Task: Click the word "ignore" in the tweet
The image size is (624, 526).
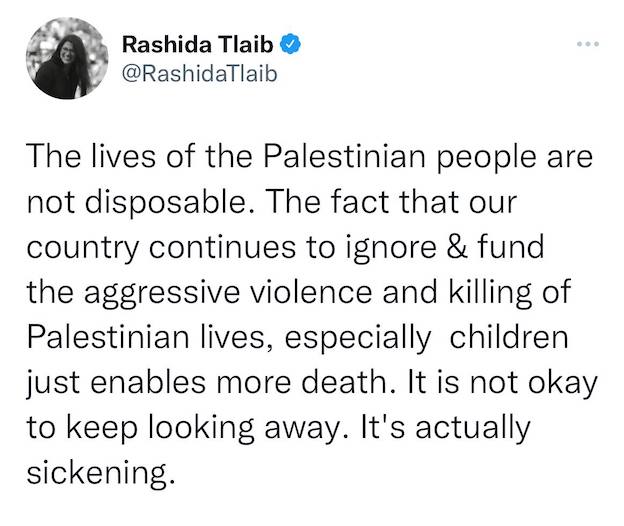Action: [x=391, y=248]
